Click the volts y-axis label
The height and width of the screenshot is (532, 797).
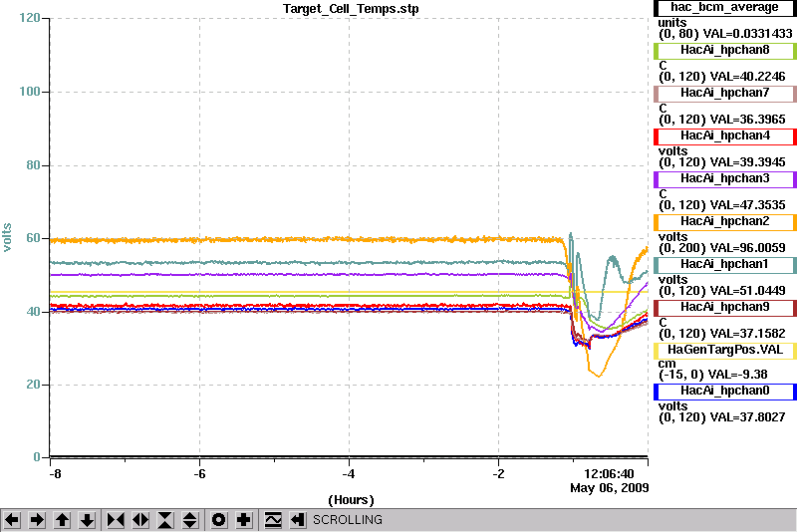tap(7, 237)
